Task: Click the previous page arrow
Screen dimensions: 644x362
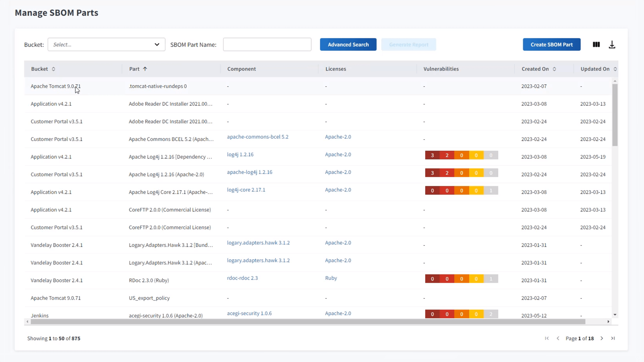Action: tap(558, 338)
